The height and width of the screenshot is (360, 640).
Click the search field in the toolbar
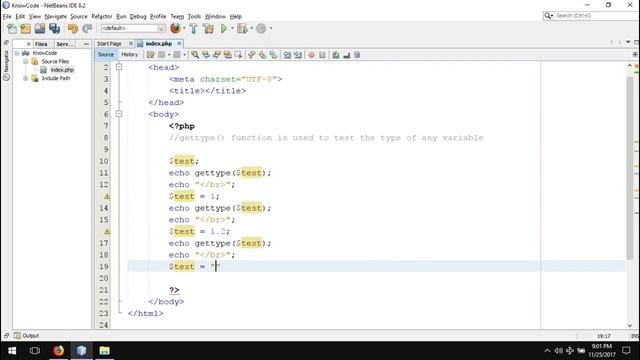590,16
